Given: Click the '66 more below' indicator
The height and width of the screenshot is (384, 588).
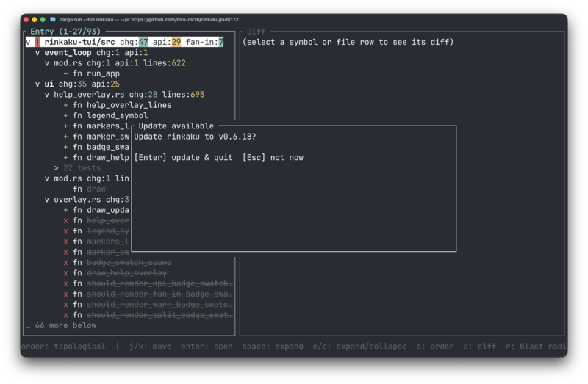Looking at the screenshot, I should (x=61, y=325).
